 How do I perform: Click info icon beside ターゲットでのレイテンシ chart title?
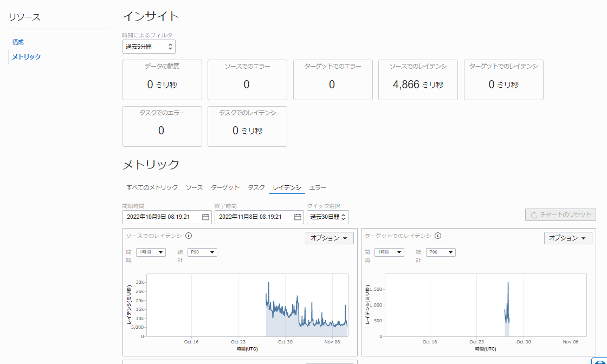click(438, 236)
